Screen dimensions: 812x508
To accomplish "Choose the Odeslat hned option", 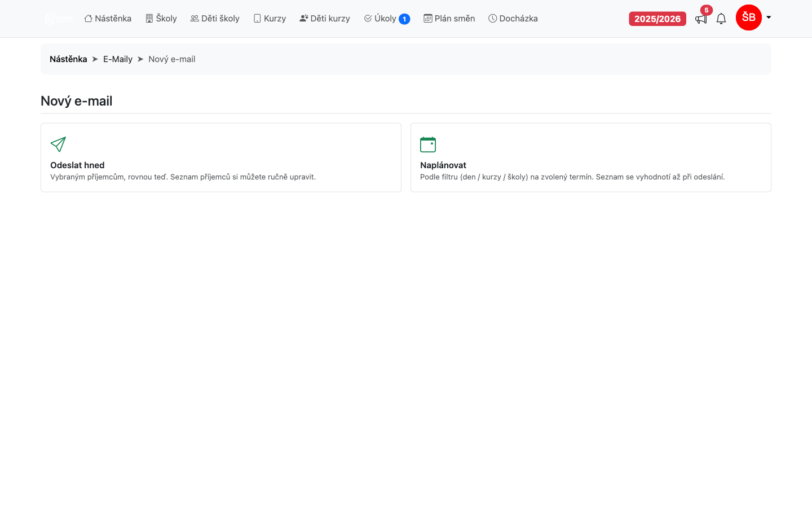I will 221,157.
